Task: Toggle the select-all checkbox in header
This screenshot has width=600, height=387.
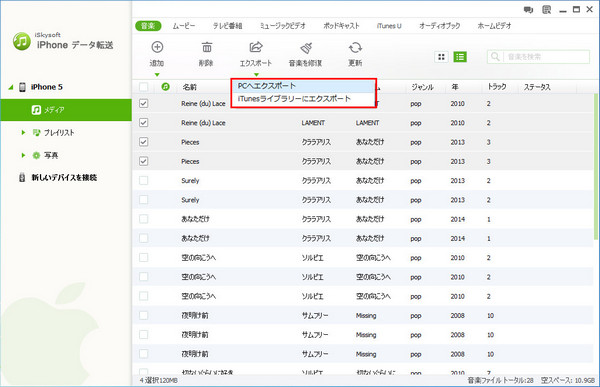Action: [143, 87]
